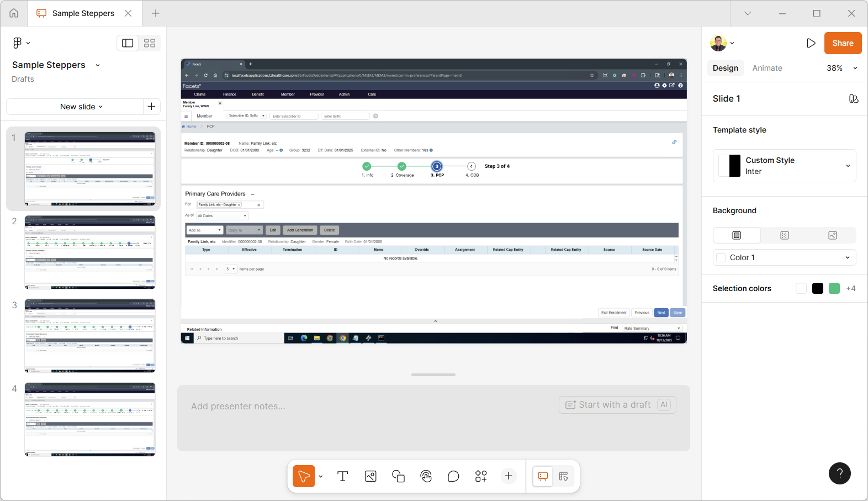This screenshot has width=868, height=501.
Task: Select slide 4 thumbnail
Action: pos(90,419)
